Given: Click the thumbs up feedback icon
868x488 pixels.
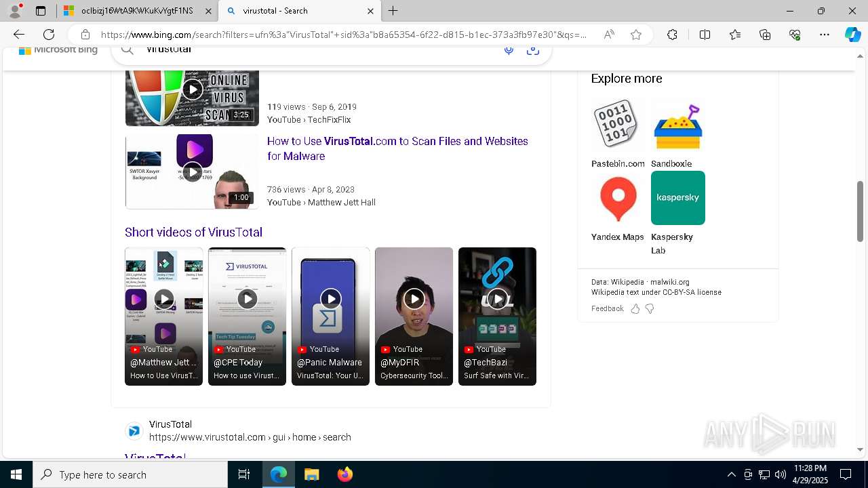Looking at the screenshot, I should (x=635, y=308).
